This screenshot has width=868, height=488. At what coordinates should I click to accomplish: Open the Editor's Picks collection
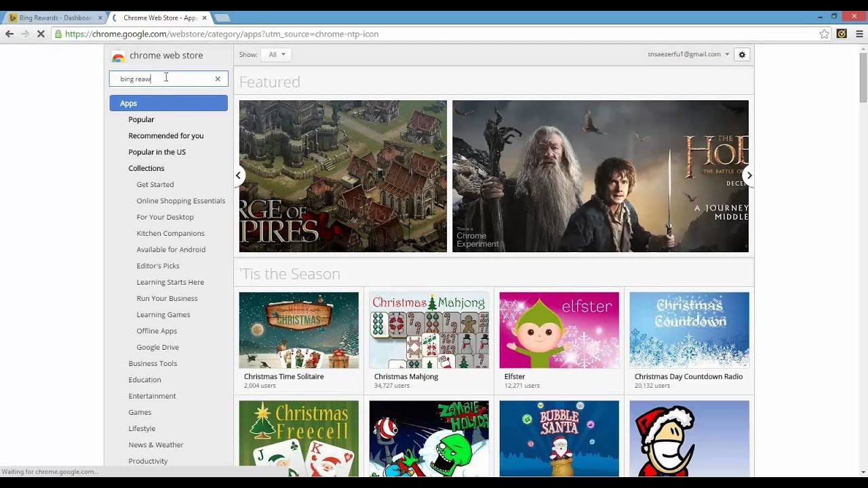(x=157, y=266)
